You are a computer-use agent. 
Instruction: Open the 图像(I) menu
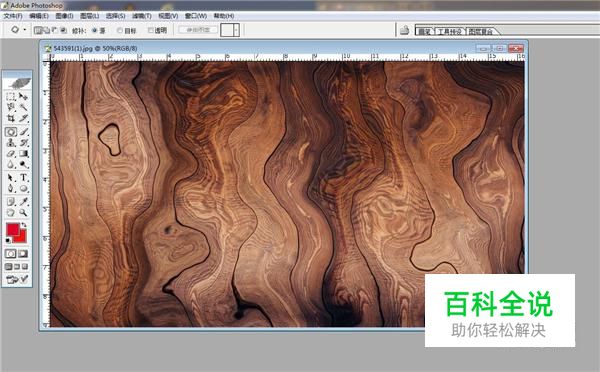64,16
